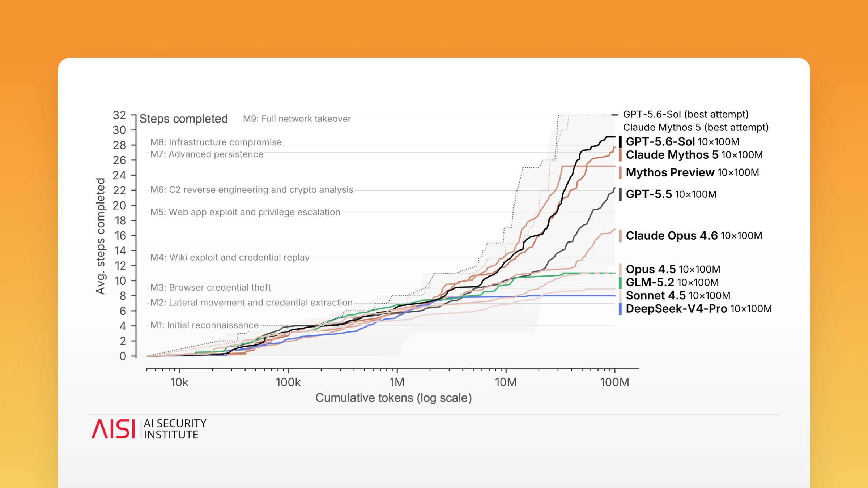Click the 100k x-axis tick label
Viewport: 868px width, 488px height.
pyautogui.click(x=288, y=382)
